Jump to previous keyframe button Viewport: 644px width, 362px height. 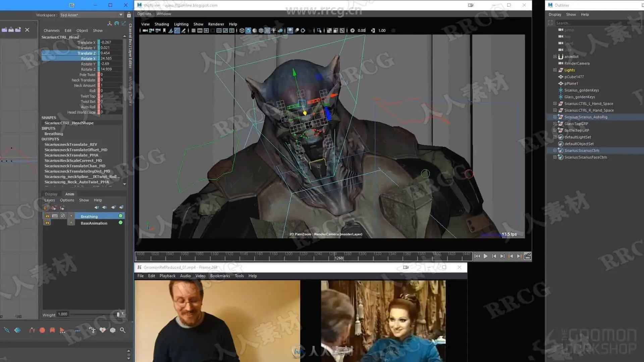(x=511, y=256)
